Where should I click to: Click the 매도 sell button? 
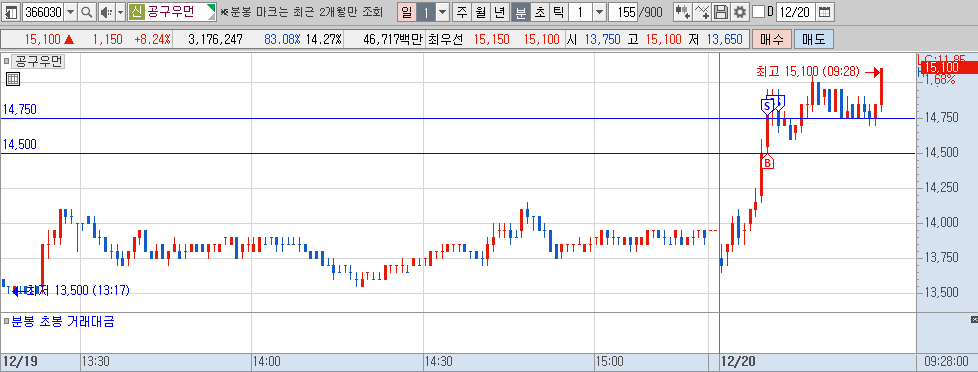(814, 39)
